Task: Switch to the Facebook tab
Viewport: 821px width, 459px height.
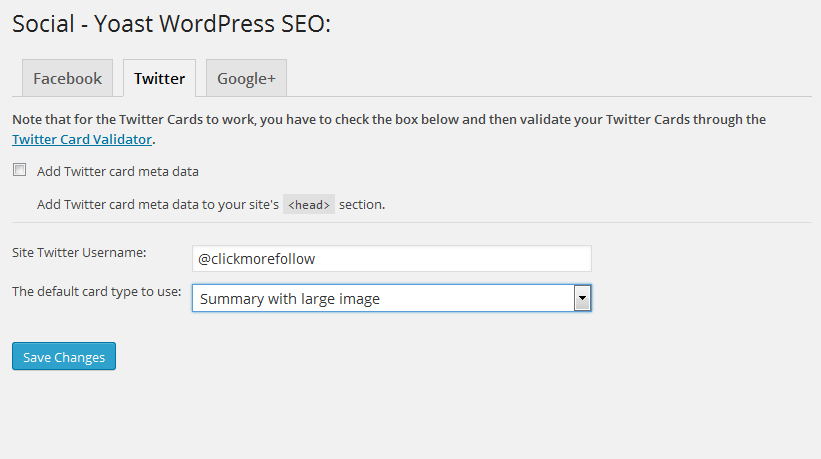Action: coord(67,79)
